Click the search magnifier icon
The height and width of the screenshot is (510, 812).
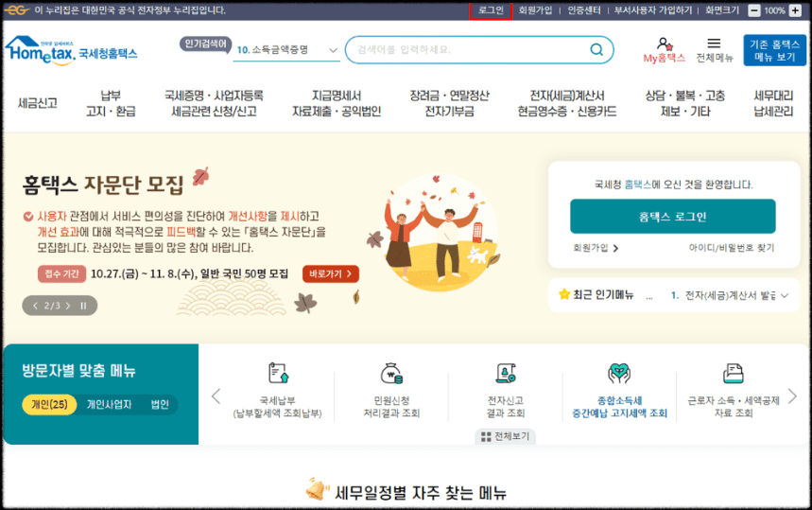pos(596,50)
